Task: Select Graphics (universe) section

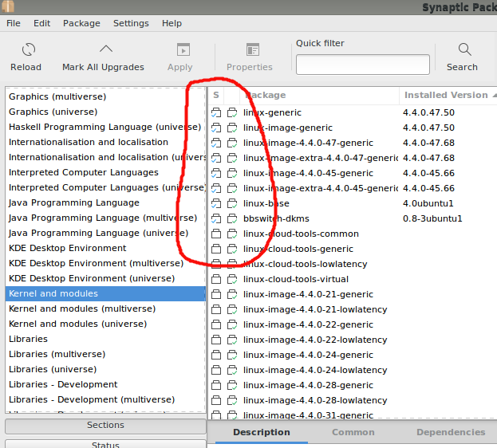Action: 105,112
